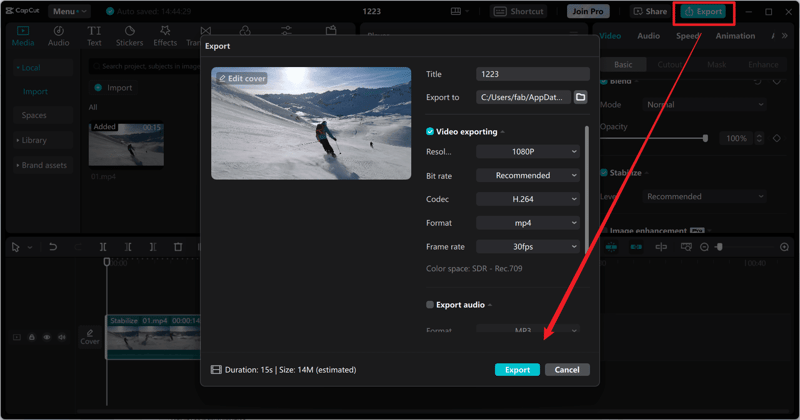This screenshot has height=420, width=800.
Task: Open the Resolution 1080P dropdown
Action: [528, 152]
